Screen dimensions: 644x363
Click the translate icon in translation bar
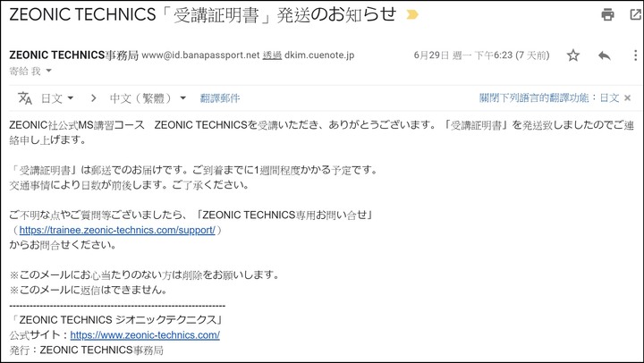point(25,98)
